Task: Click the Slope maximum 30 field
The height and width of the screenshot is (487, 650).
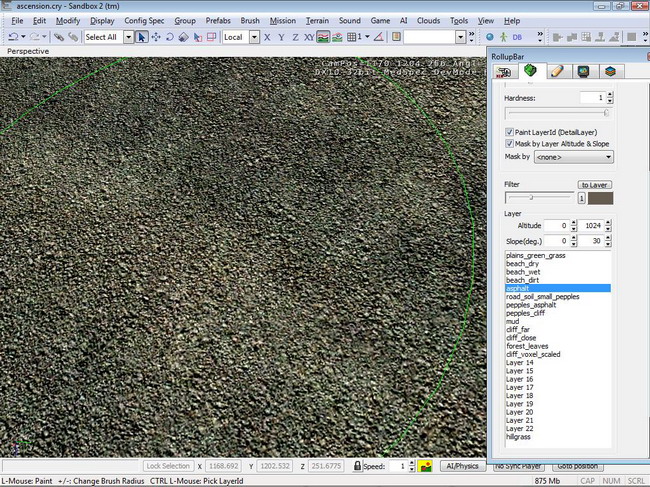Action: [592, 241]
